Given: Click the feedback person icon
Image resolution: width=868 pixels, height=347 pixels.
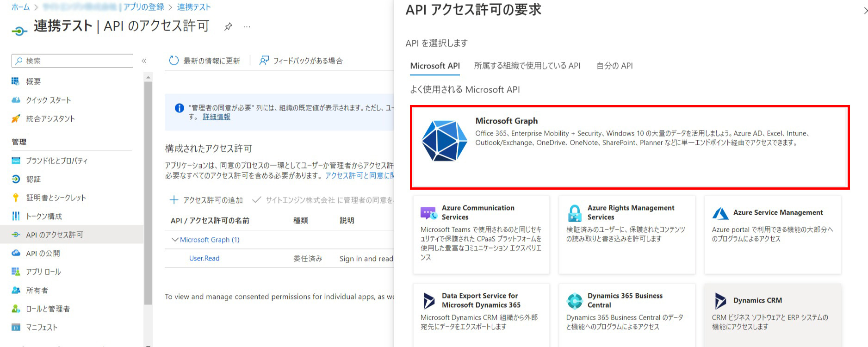Looking at the screenshot, I should [x=264, y=61].
